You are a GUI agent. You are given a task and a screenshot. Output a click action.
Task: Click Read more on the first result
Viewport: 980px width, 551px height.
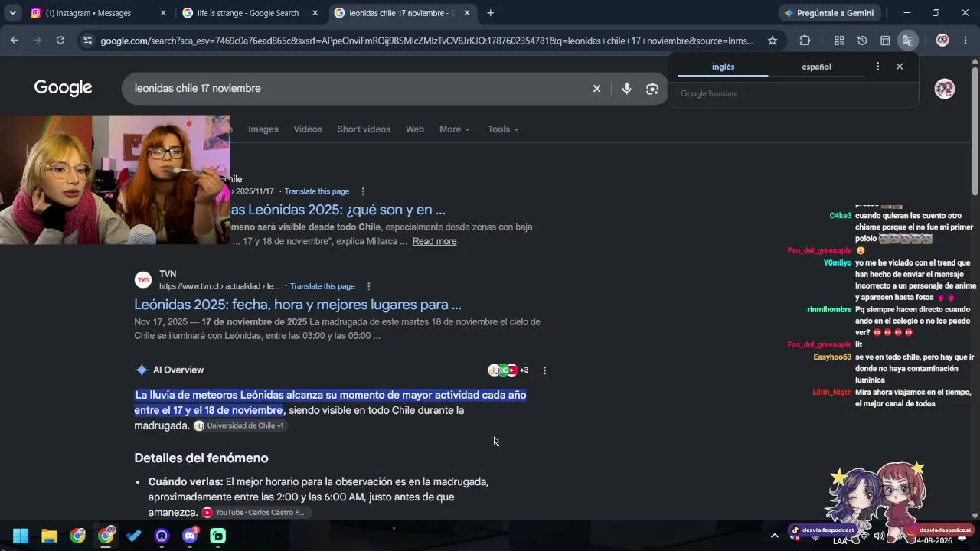434,241
